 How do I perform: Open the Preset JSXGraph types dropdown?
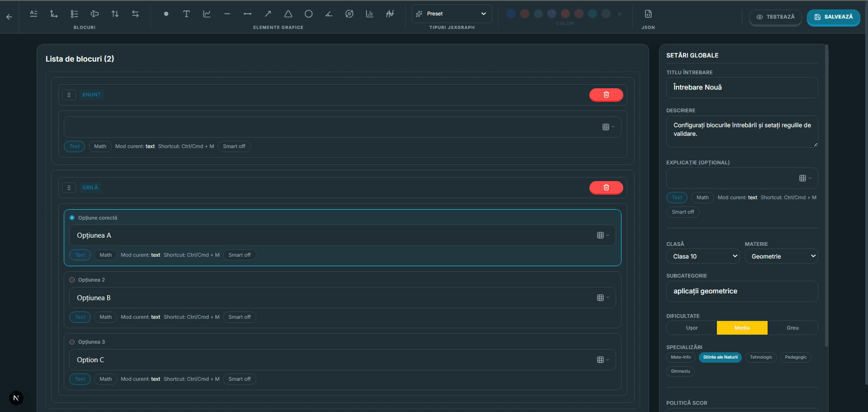click(x=451, y=14)
